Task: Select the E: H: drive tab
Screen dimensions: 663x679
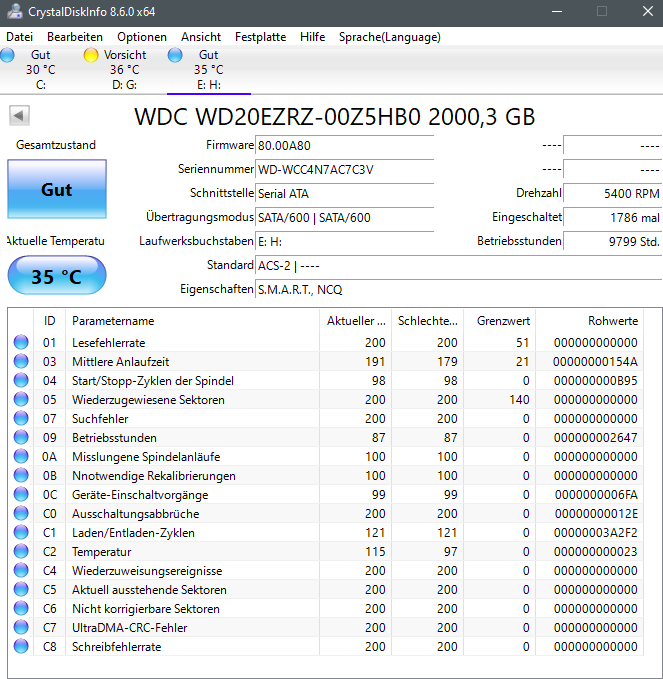Action: (209, 70)
